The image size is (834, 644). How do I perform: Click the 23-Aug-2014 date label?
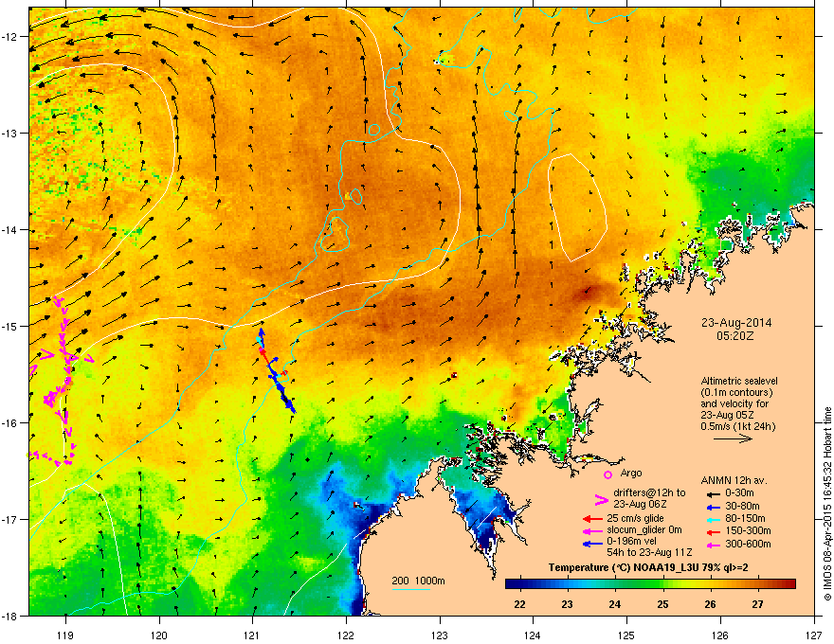pyautogui.click(x=736, y=323)
